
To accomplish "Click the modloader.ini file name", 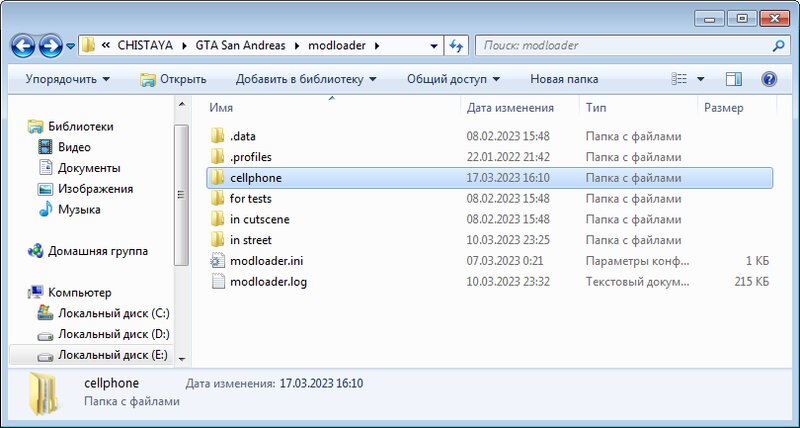I will pos(266,261).
